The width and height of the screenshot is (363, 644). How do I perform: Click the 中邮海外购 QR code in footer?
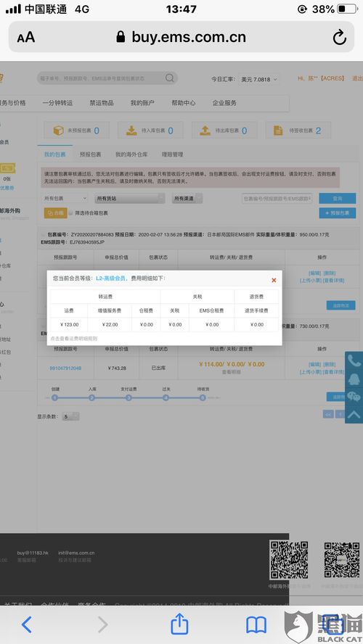coord(289,559)
